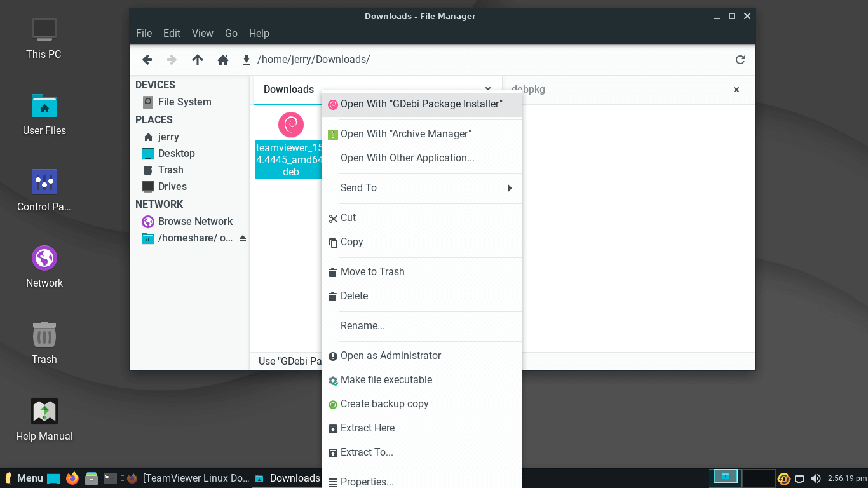Go up to the parent folder
Screen dimensions: 868x488
(198, 60)
